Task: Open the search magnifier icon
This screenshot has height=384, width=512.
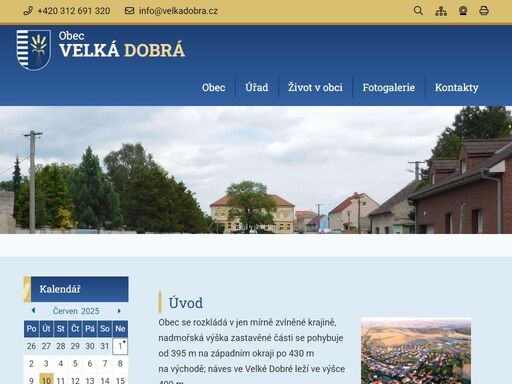Action: [418, 11]
